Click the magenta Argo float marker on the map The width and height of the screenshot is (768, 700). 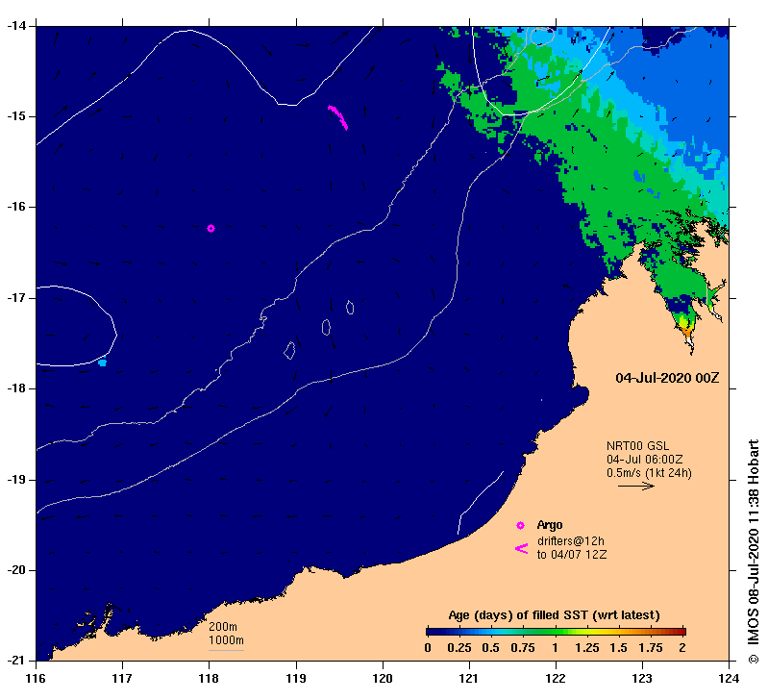[211, 228]
